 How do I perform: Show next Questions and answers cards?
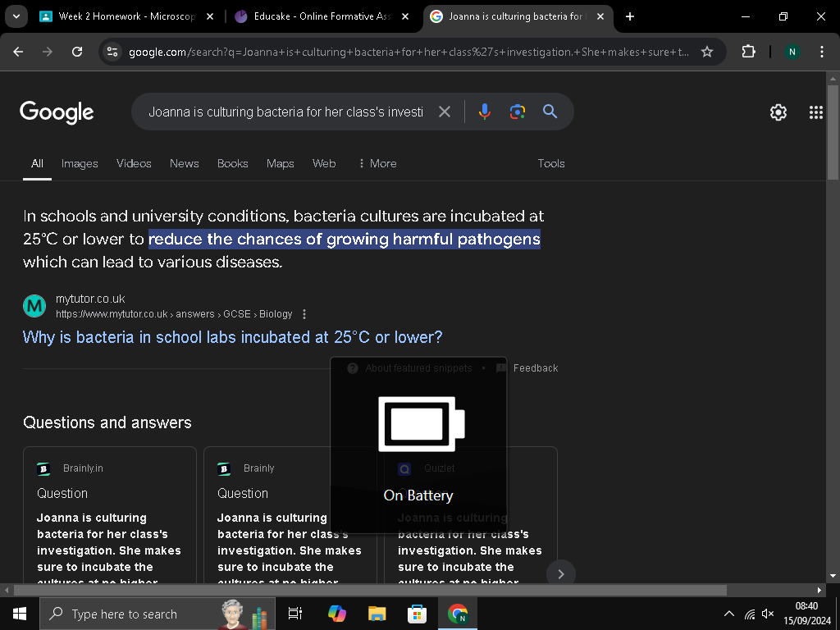(561, 573)
